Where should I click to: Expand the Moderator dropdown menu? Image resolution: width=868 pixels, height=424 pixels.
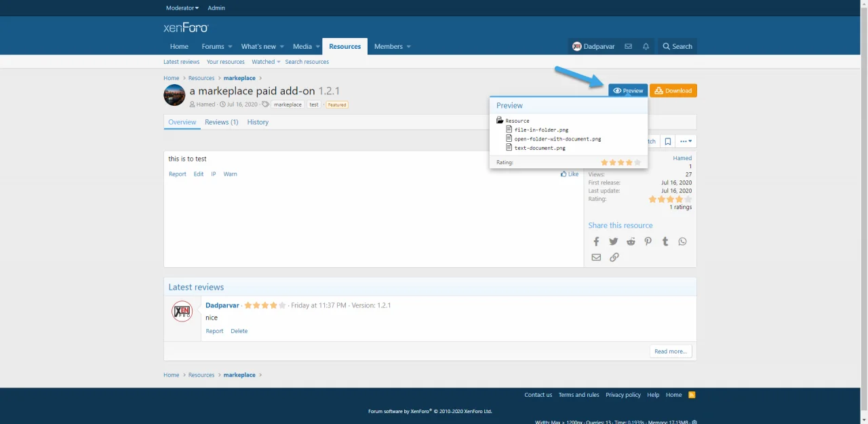(x=182, y=8)
